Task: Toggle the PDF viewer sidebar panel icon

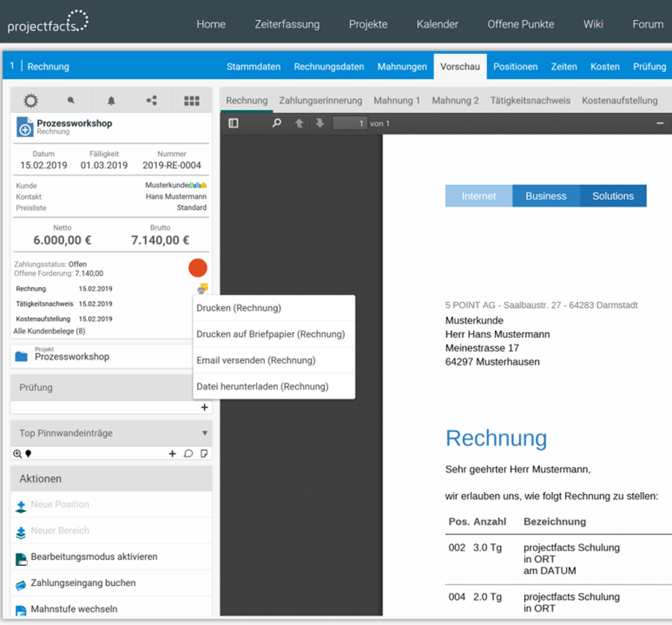Action: pos(233,124)
